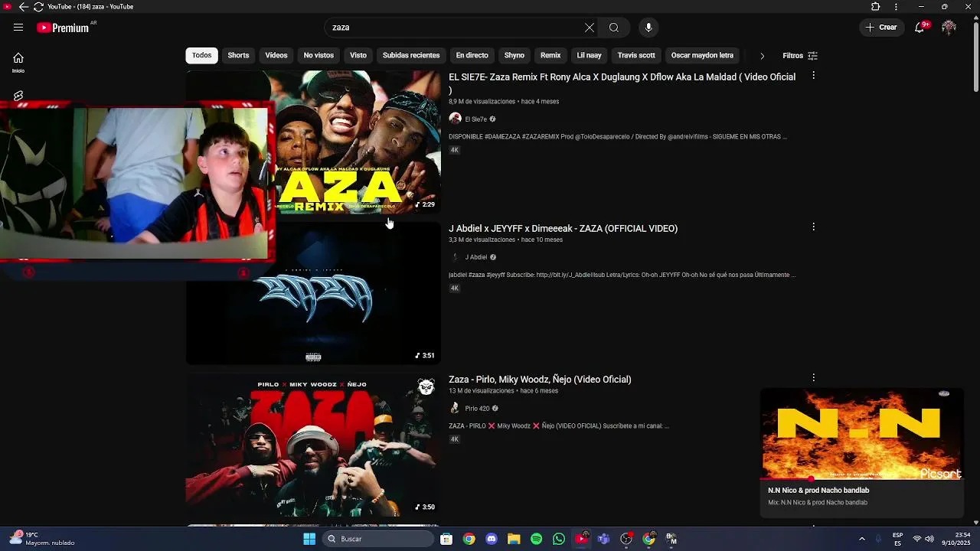Select the Shyno filter chip
The width and height of the screenshot is (980, 551).
514,55
